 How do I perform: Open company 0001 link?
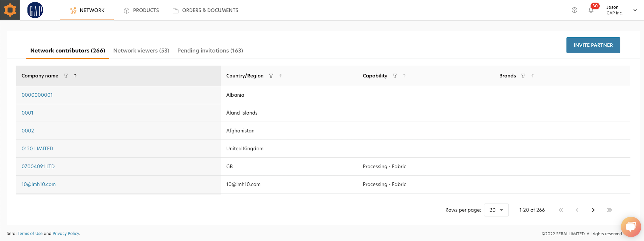pos(27,113)
